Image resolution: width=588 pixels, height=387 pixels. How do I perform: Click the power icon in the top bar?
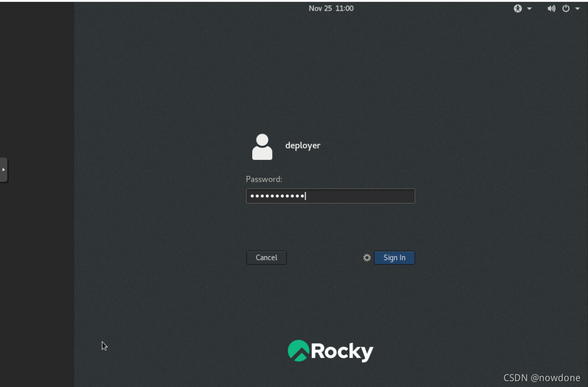(x=565, y=8)
